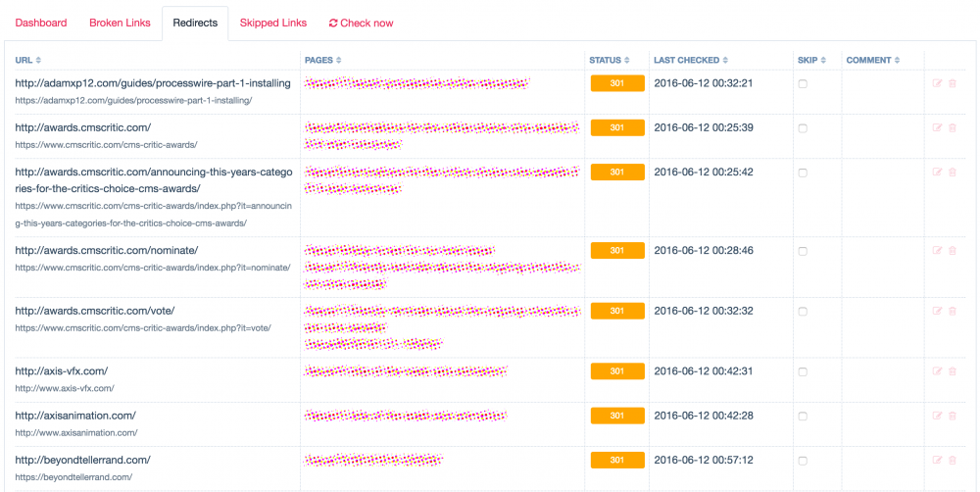Click redirect target http://www.axis-vfx.com/
The width and height of the screenshot is (980, 492).
[65, 388]
